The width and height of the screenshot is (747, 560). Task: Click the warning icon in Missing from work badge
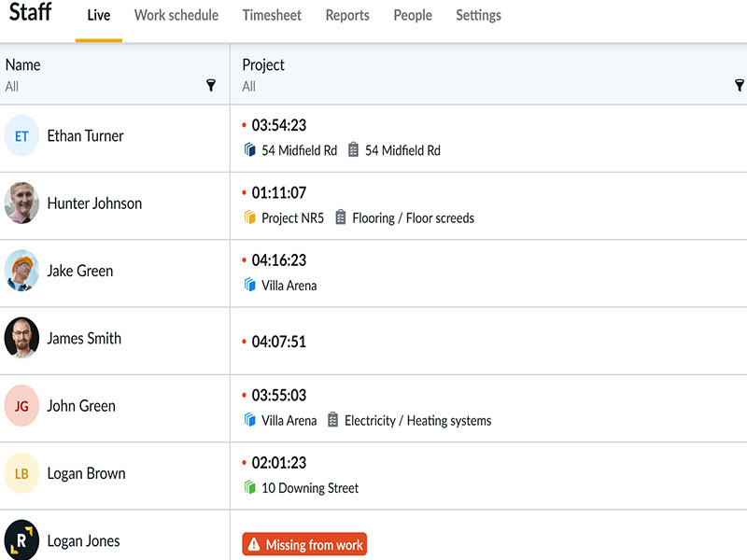coord(254,545)
